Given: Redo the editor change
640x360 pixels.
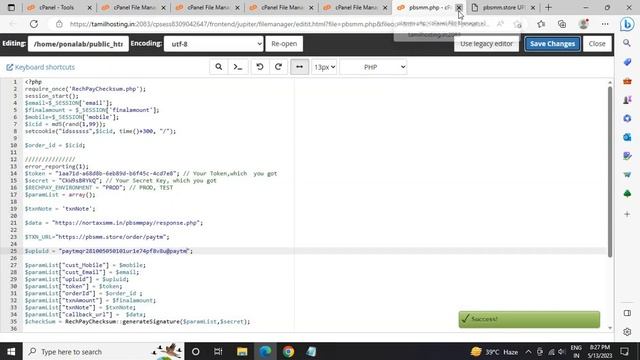Looking at the screenshot, I should click(278, 67).
